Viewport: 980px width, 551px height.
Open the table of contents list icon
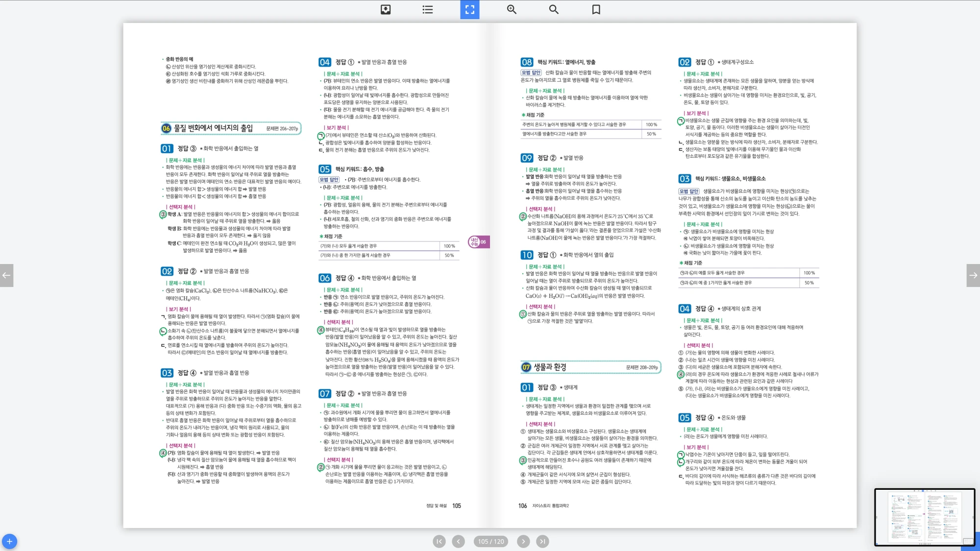(427, 9)
